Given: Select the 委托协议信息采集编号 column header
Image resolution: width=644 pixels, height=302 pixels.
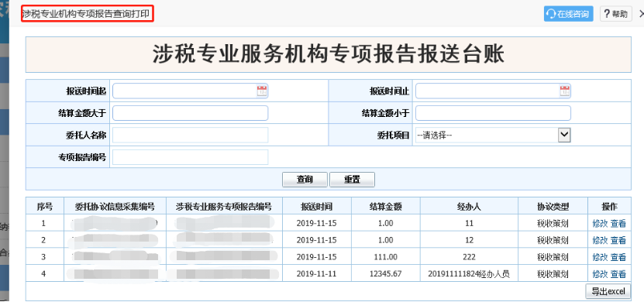Looking at the screenshot, I should [x=115, y=207].
